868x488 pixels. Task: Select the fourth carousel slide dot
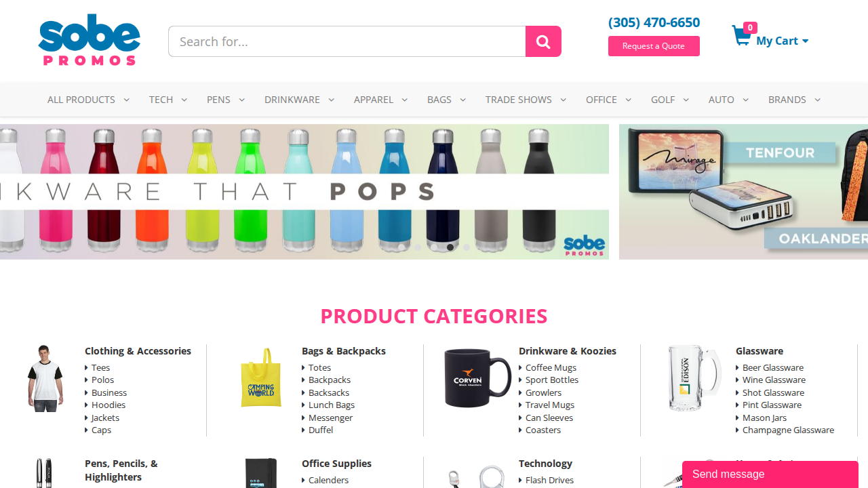(450, 247)
